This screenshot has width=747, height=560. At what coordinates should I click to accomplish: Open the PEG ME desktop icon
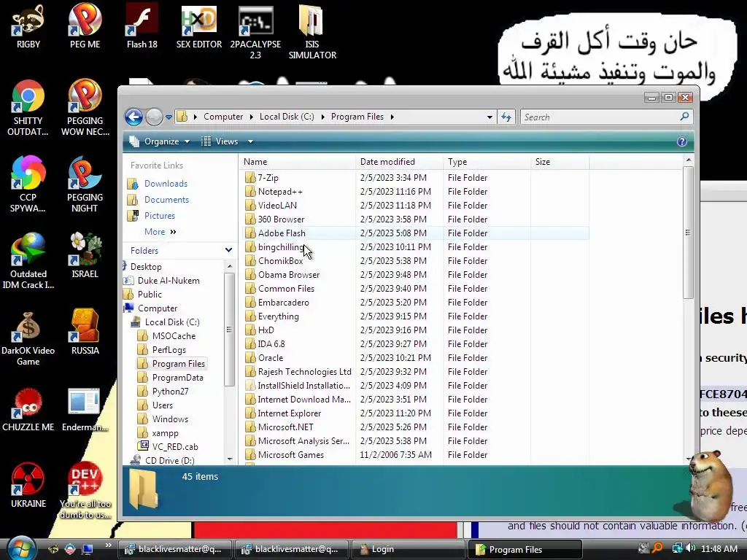coord(85,26)
